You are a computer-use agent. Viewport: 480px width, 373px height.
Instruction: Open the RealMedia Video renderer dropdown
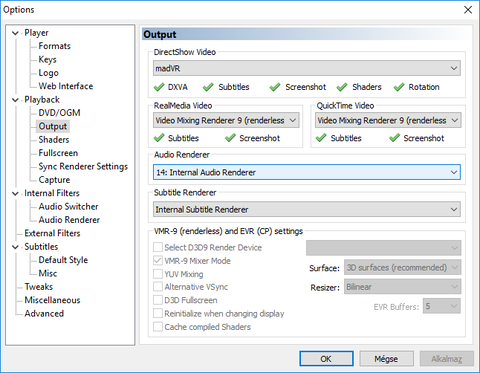pos(226,120)
